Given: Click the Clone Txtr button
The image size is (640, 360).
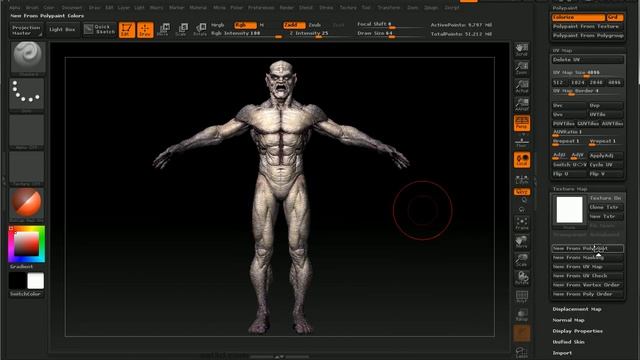Looking at the screenshot, I should 606,207.
